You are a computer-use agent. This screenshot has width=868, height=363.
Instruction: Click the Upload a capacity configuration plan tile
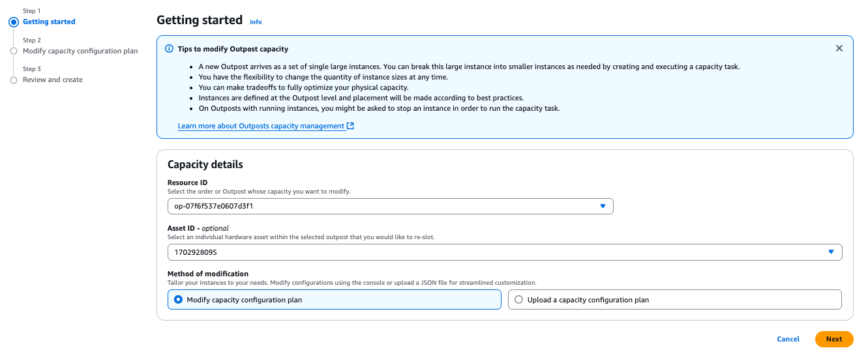[675, 300]
